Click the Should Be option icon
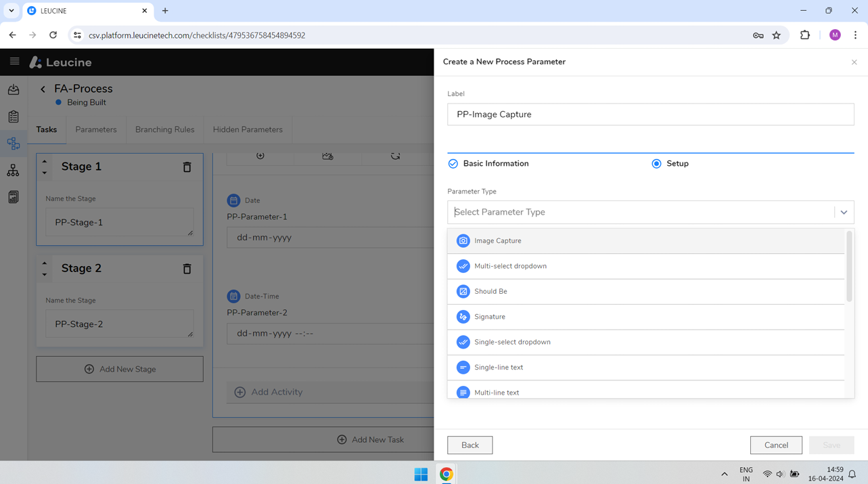Viewport: 868px width, 484px height. point(463,292)
